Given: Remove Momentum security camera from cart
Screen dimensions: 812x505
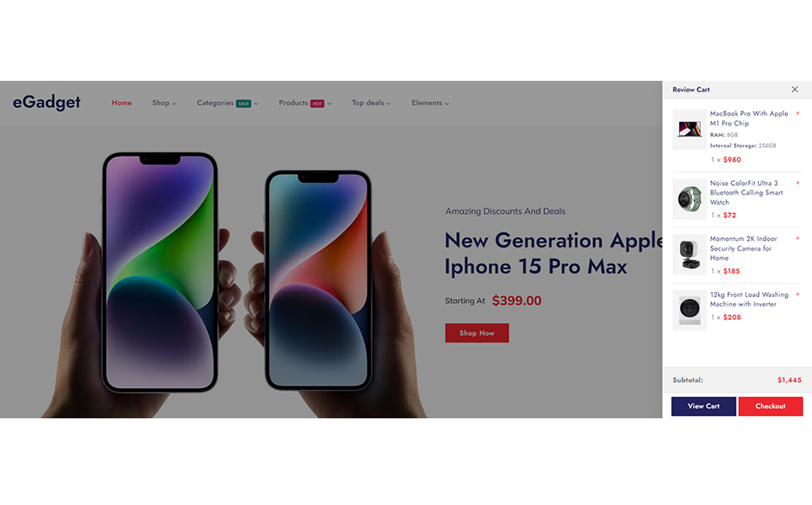Looking at the screenshot, I should (x=798, y=239).
